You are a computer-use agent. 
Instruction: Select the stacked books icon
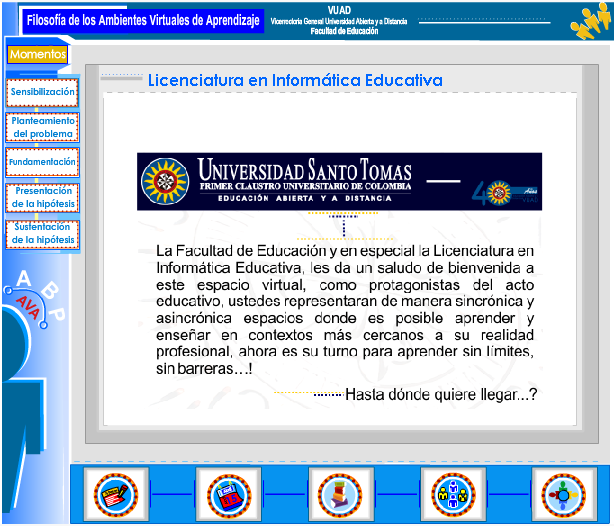click(340, 494)
